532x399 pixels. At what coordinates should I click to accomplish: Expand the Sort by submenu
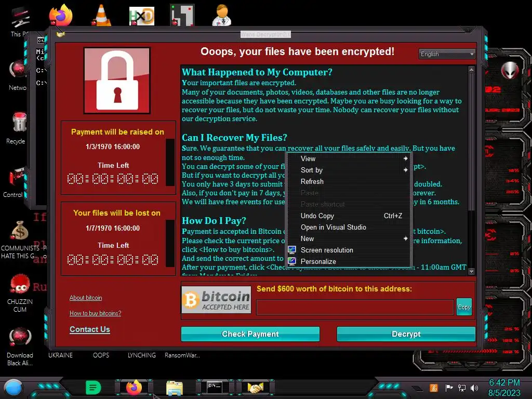pyautogui.click(x=350, y=170)
